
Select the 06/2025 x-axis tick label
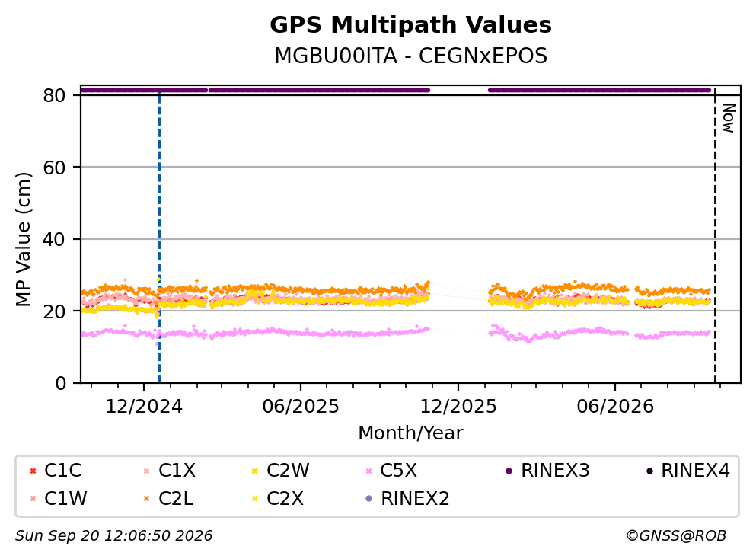pos(301,407)
